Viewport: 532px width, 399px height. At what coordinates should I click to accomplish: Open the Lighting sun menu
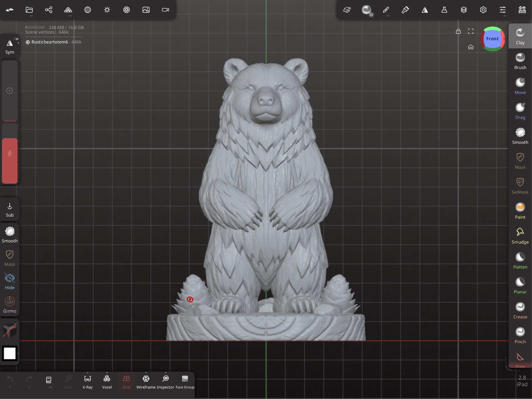(107, 10)
